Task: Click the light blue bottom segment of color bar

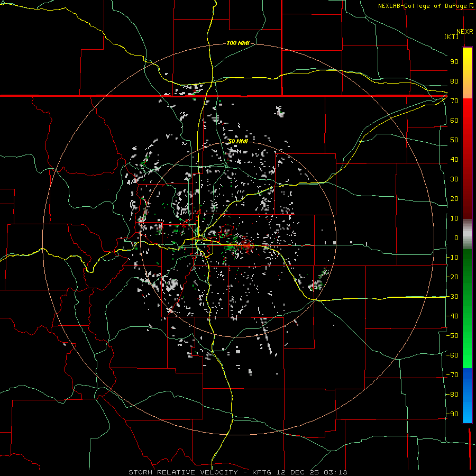Action: [x=467, y=411]
